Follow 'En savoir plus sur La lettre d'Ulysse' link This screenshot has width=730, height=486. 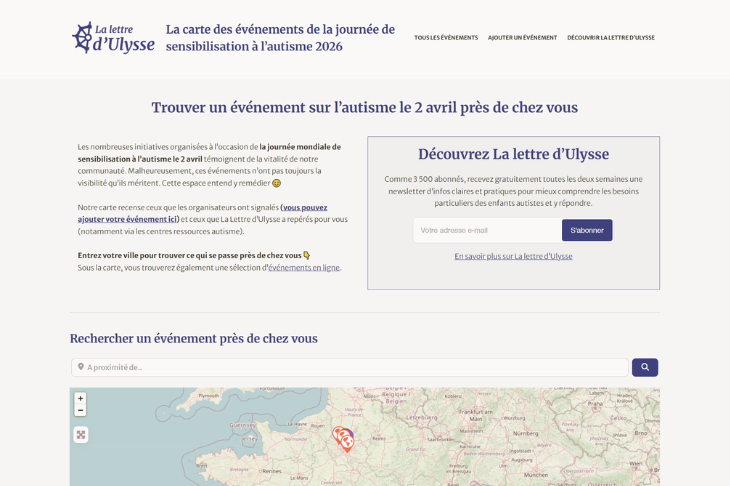pos(513,256)
